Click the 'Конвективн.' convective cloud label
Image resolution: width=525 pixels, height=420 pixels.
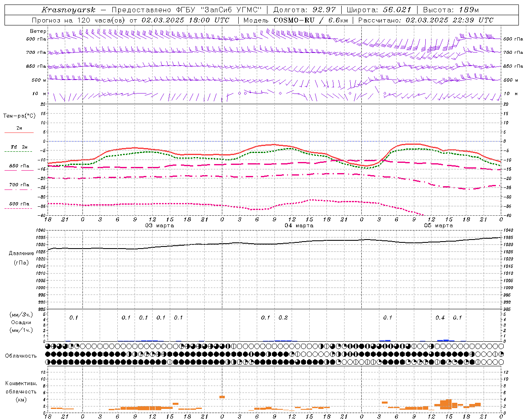(21, 383)
